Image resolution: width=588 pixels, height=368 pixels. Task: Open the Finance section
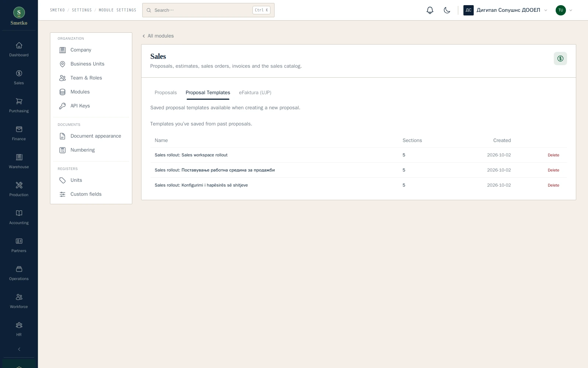pos(19,134)
